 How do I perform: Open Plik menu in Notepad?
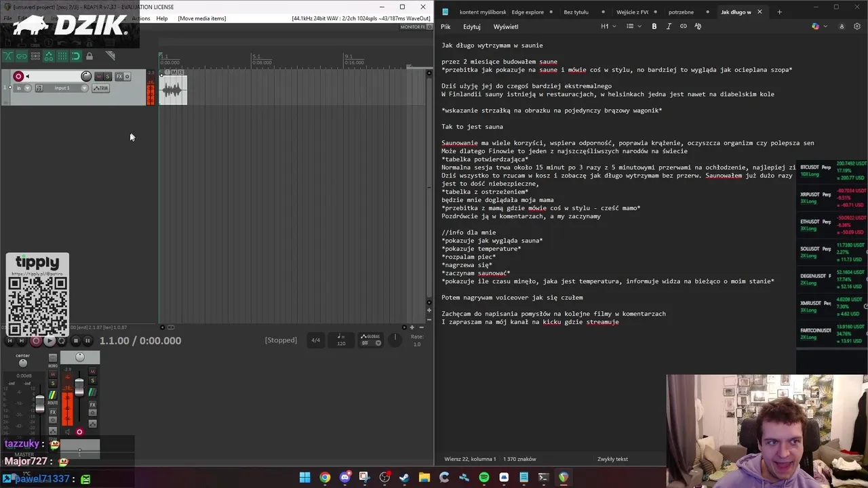pos(446,26)
